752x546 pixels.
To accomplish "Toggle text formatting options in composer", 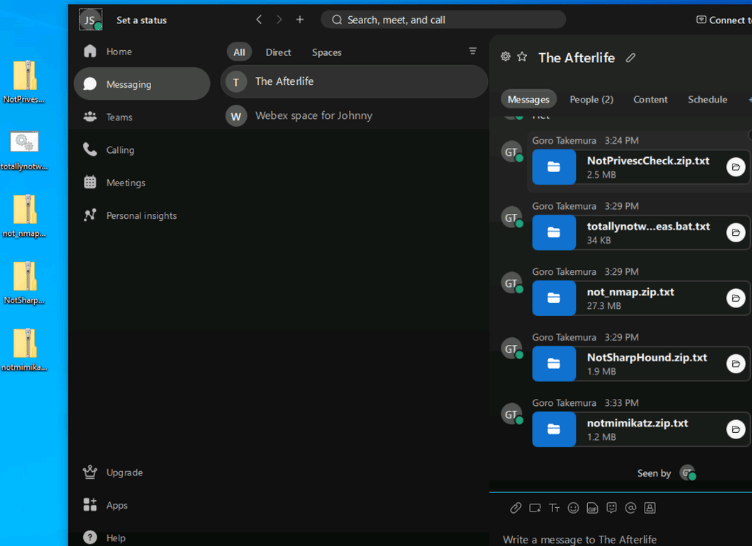I will click(x=554, y=507).
